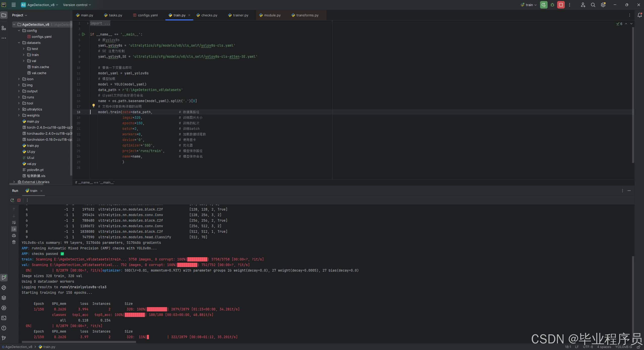Expand the weights folder
The height and width of the screenshot is (350, 644).
pyautogui.click(x=19, y=115)
